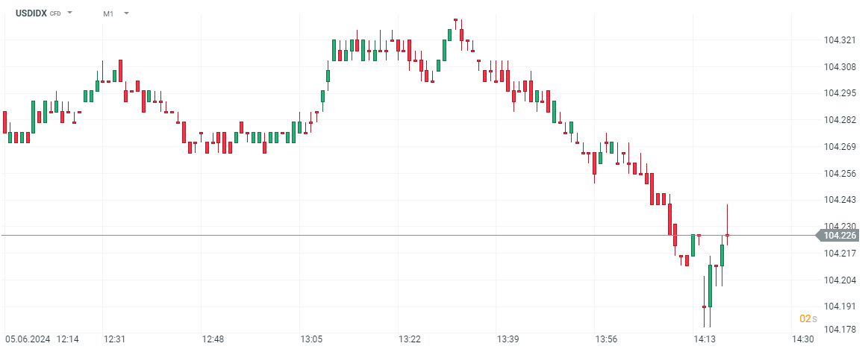Screen dimensions: 868x352
Task: Click the tall green candle rising from the chart low
Action: point(710,286)
